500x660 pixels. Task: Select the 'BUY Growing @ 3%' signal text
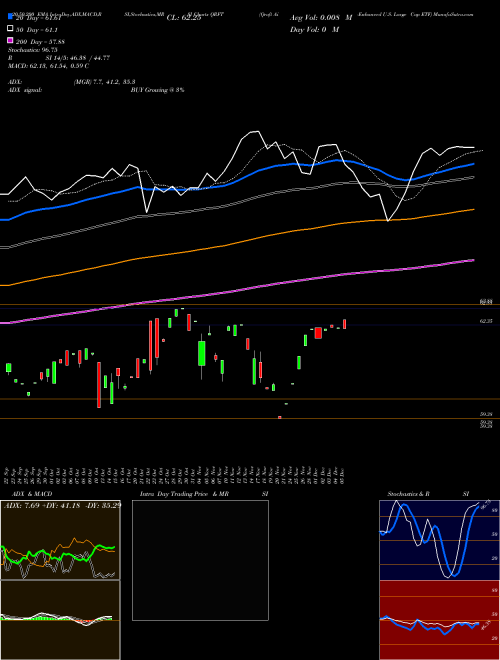157,90
